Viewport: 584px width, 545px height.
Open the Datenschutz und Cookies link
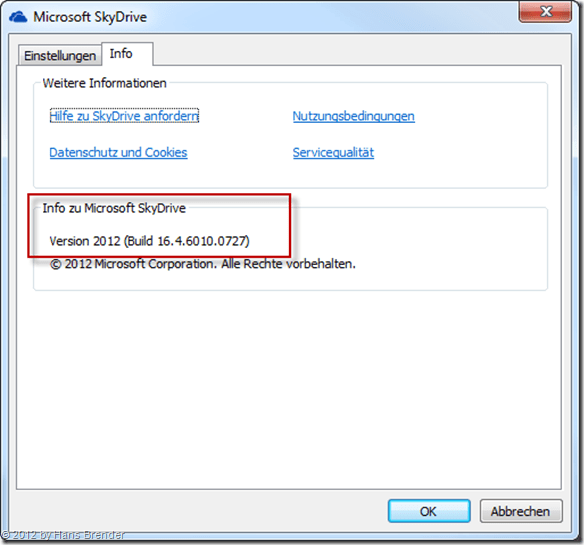(x=118, y=152)
